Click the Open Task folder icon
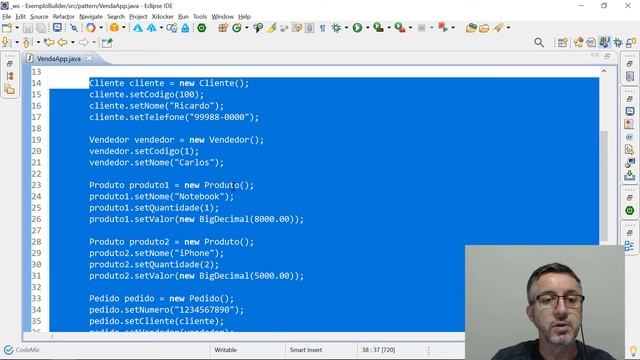Viewport: 640px width, 360px height. tap(484, 28)
